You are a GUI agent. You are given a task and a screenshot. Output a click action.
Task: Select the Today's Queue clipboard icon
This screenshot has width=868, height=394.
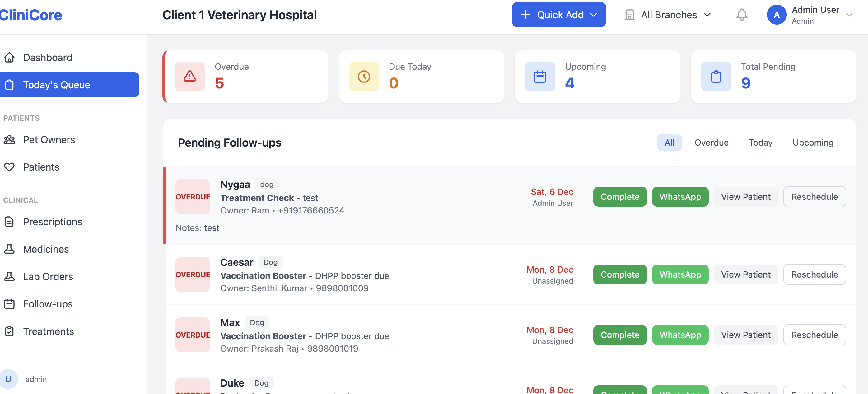click(x=9, y=85)
